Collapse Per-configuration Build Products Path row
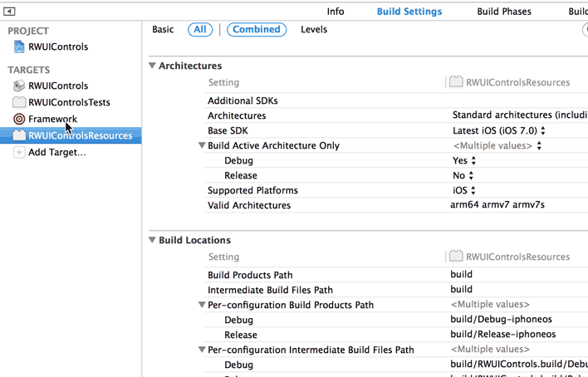The image size is (588, 377). click(202, 305)
